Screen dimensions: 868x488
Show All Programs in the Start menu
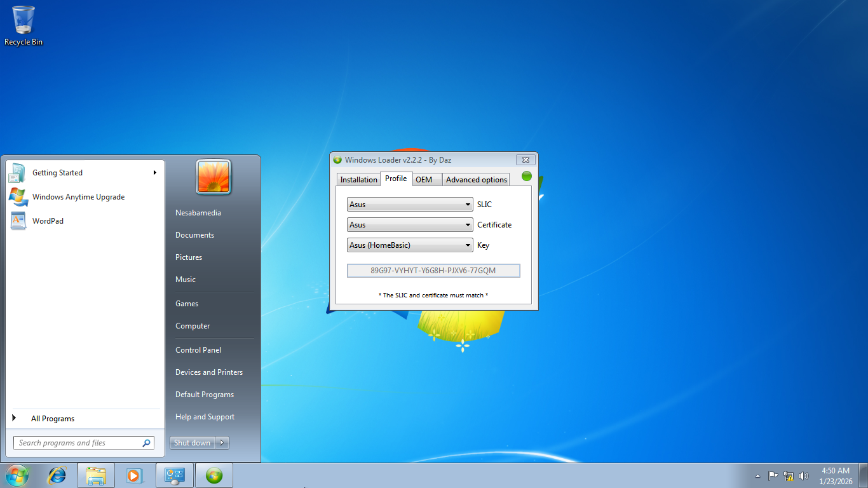pyautogui.click(x=52, y=419)
